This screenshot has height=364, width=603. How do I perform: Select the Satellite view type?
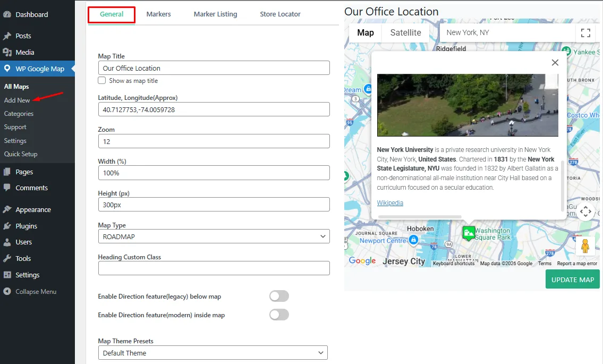(x=406, y=33)
